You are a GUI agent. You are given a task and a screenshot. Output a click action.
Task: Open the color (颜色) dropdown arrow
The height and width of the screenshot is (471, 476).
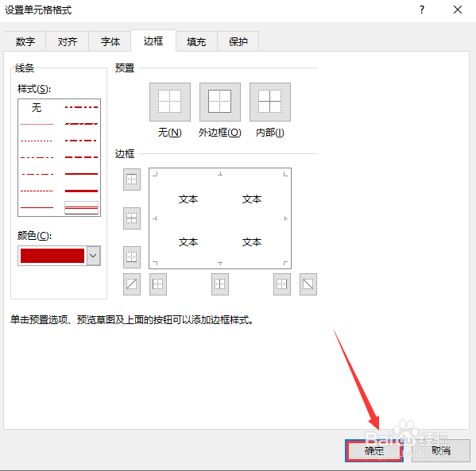tap(94, 256)
